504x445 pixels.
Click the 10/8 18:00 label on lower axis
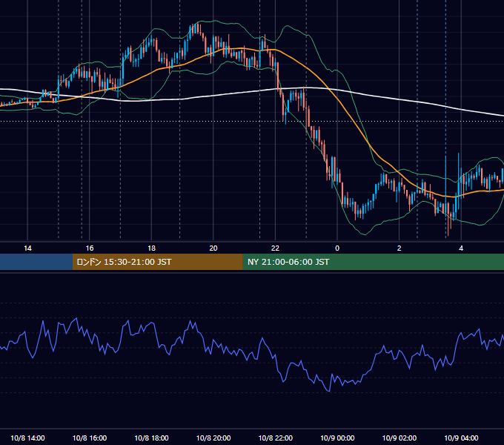[151, 438]
